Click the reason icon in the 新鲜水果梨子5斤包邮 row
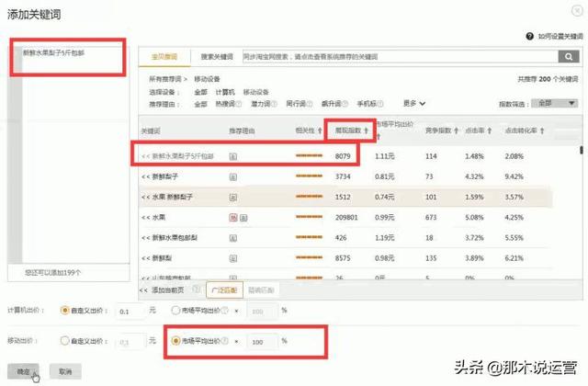This screenshot has height=386, width=588. click(232, 156)
